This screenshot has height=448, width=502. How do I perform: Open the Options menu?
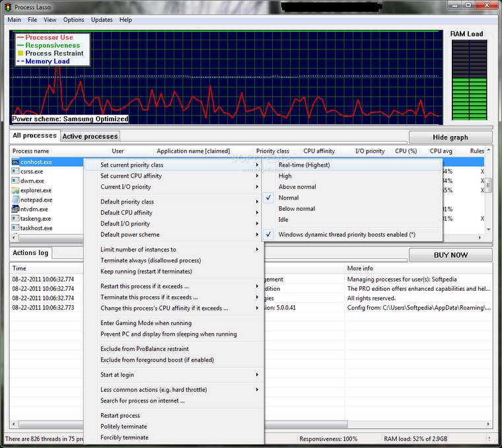pyautogui.click(x=73, y=20)
